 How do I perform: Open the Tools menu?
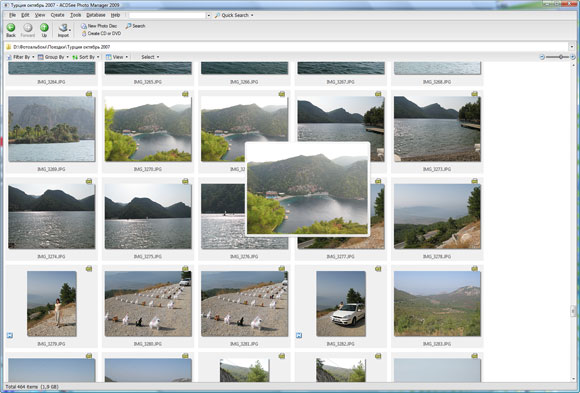(75, 15)
